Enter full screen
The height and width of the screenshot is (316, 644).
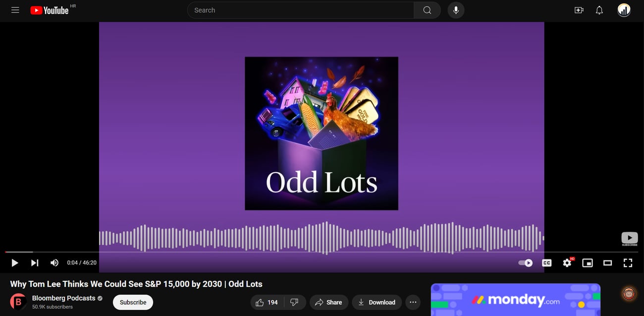[628, 263]
